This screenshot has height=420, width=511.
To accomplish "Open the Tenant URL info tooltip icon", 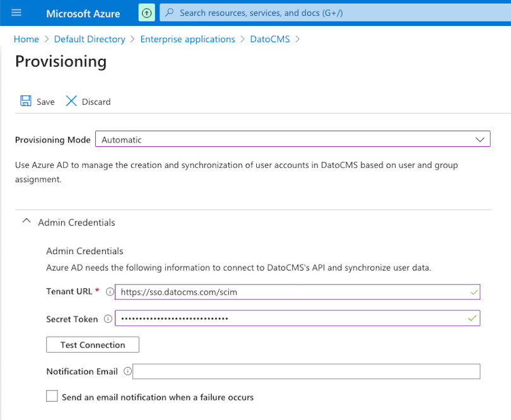I will click(x=109, y=291).
